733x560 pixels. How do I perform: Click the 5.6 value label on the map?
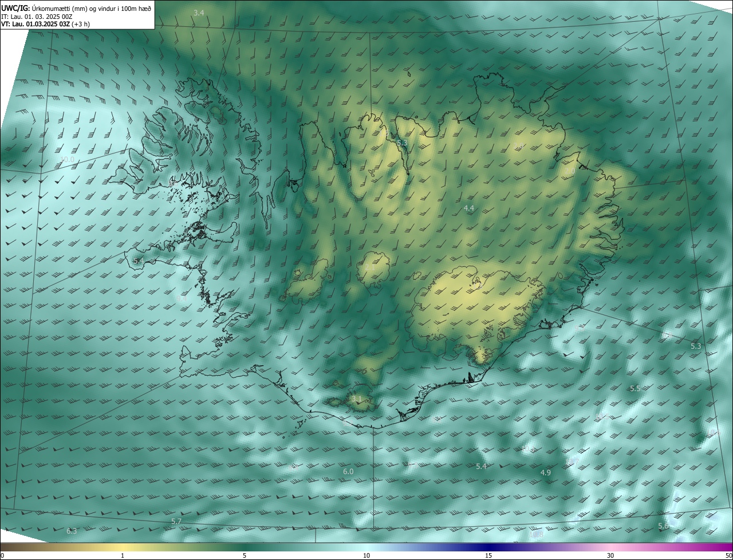tap(663, 526)
